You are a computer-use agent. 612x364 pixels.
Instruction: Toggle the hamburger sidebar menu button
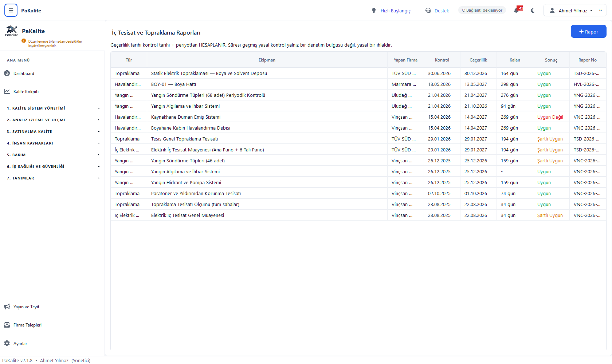coord(11,11)
